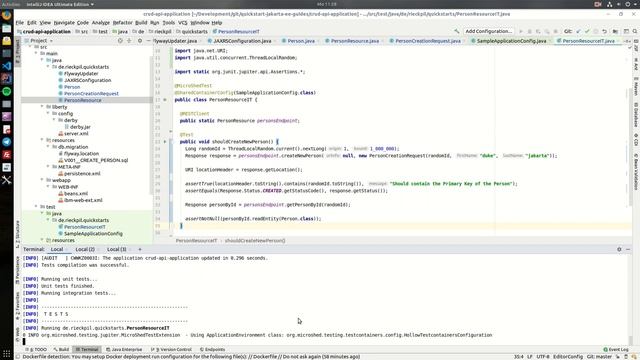The image size is (640, 360).
Task: Collapse the liberty folder in tree
Action: [42, 107]
